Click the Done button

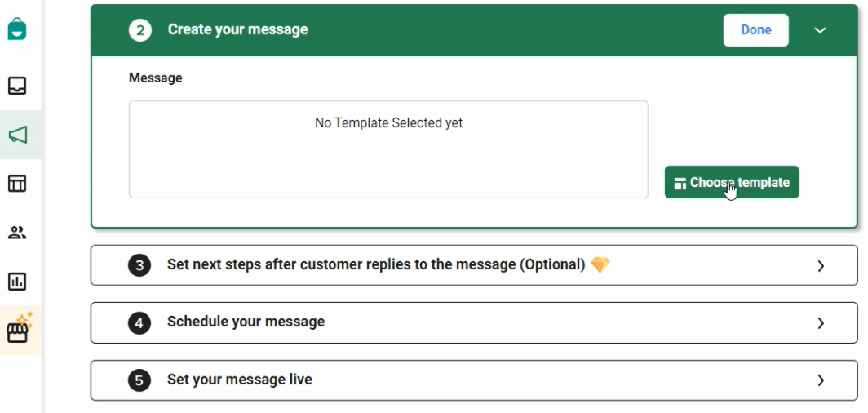(x=755, y=30)
